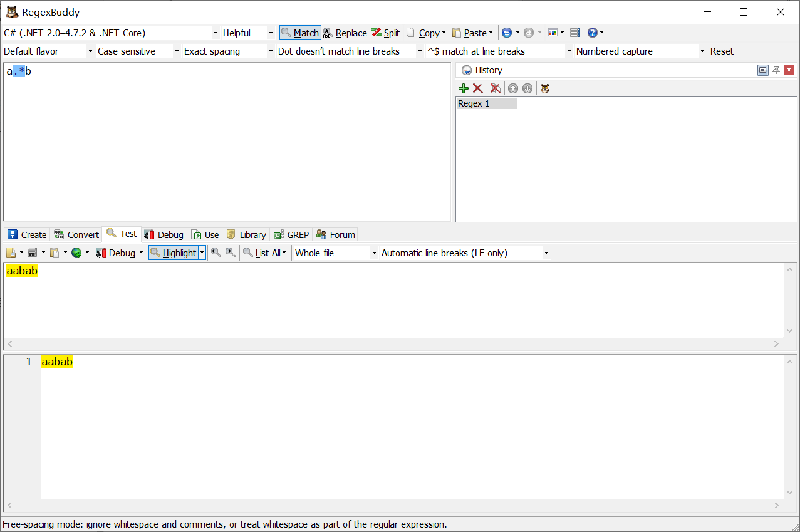Click aabab on line 1 of lower pane
Image resolution: width=800 pixels, height=532 pixels.
click(x=57, y=362)
